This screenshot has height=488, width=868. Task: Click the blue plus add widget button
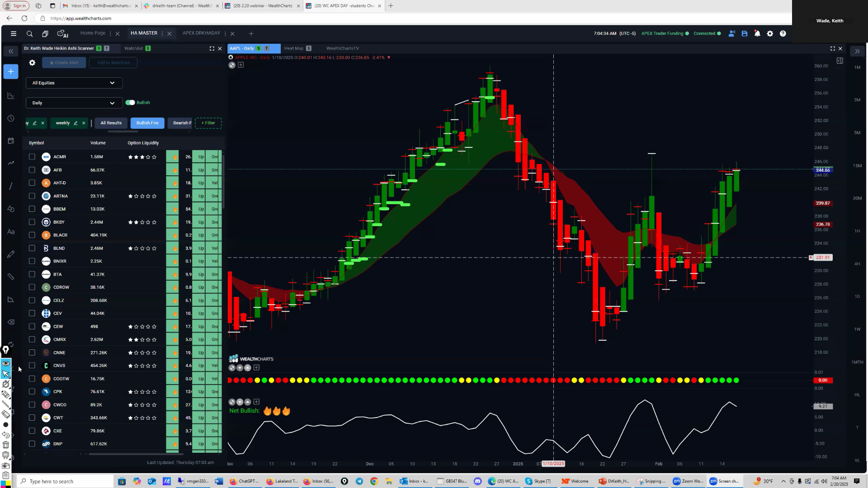(x=11, y=71)
